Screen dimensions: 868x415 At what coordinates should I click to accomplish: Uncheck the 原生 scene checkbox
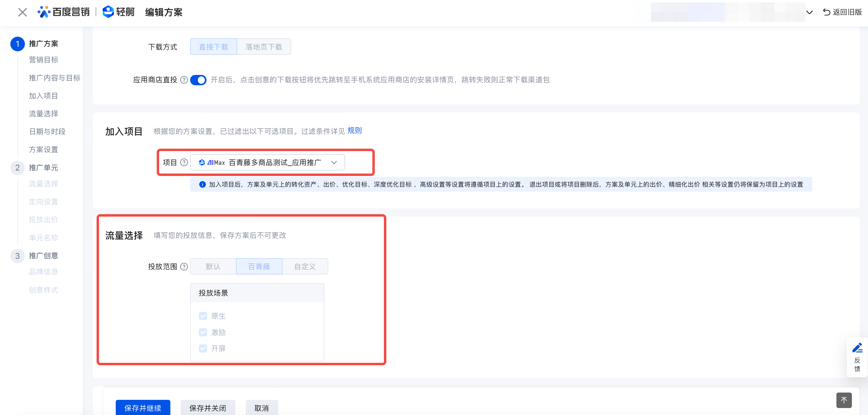203,316
